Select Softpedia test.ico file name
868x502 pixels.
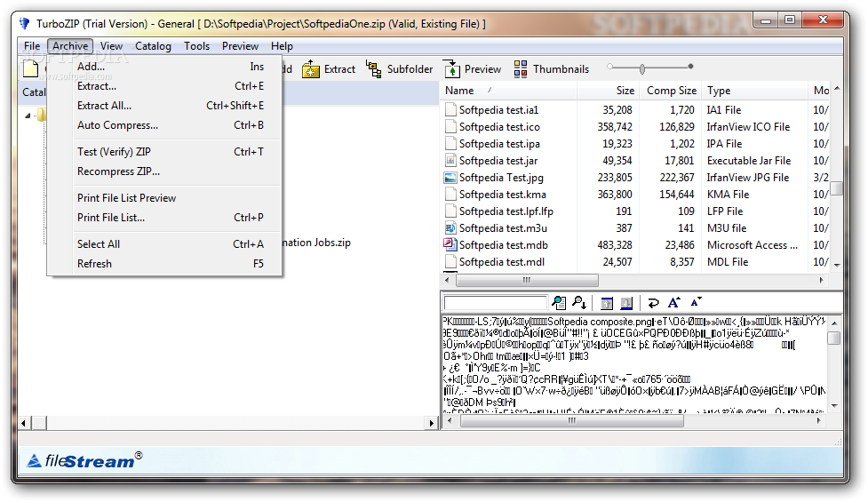499,127
